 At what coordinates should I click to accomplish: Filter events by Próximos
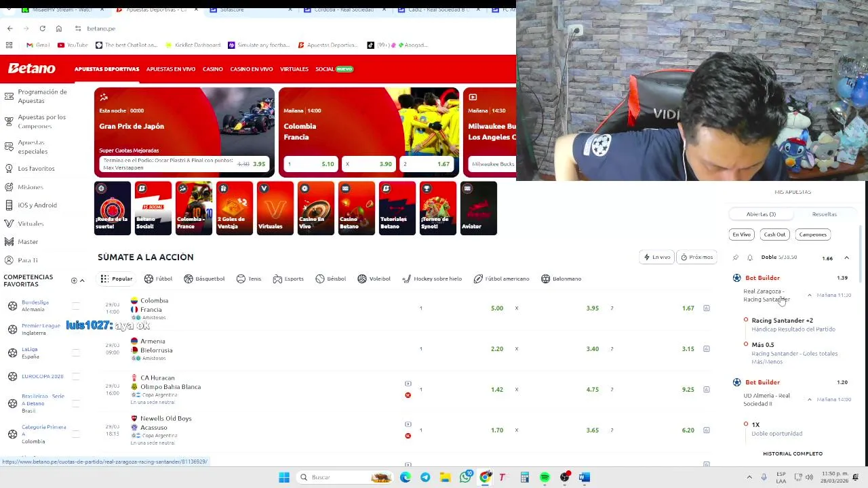pyautogui.click(x=696, y=257)
